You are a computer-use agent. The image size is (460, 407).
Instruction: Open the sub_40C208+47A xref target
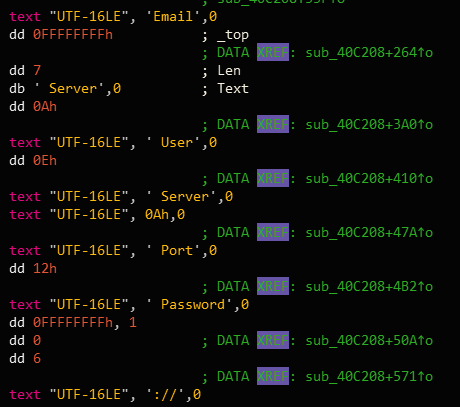(369, 232)
